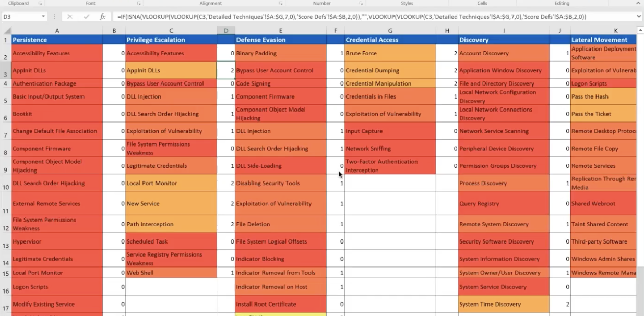
Task: Collapse the ribbon with the up chevron
Action: click(638, 4)
